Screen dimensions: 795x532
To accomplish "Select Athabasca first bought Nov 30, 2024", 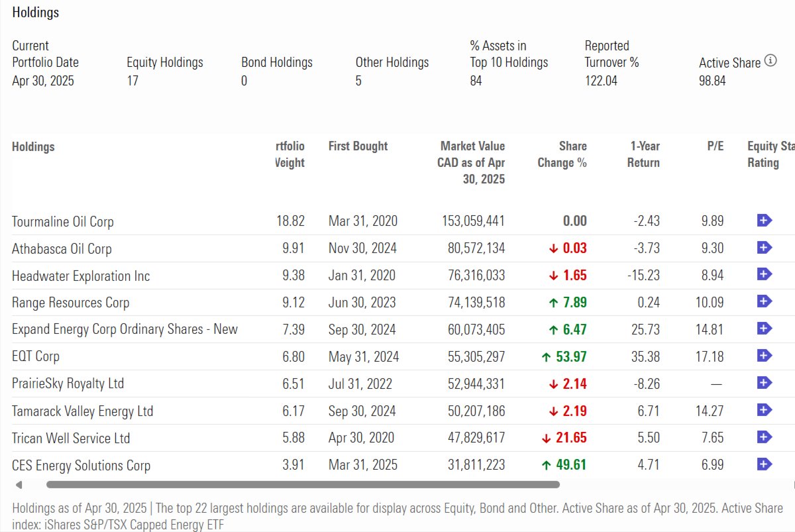I will point(362,248).
